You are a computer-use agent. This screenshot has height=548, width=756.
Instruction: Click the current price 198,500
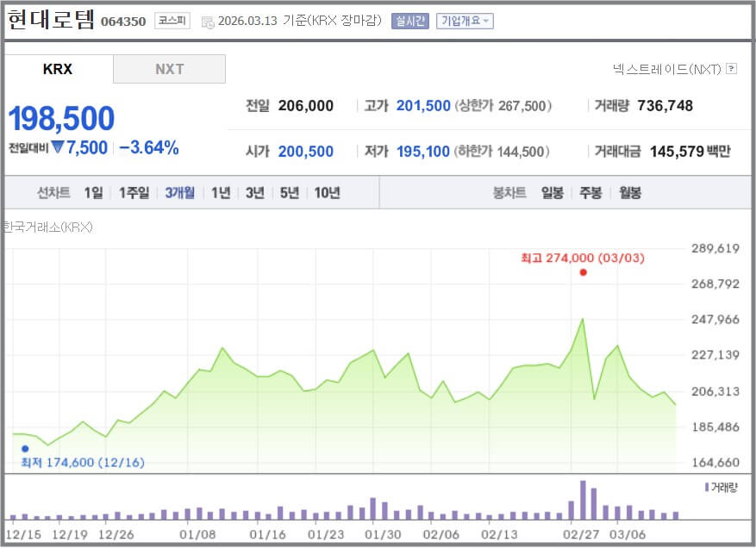pyautogui.click(x=61, y=119)
